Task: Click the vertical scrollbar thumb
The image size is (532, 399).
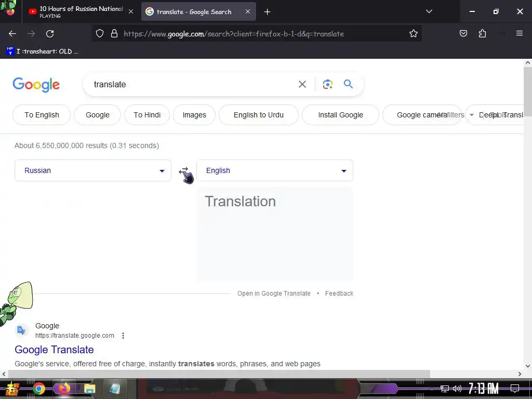Action: tap(528, 92)
